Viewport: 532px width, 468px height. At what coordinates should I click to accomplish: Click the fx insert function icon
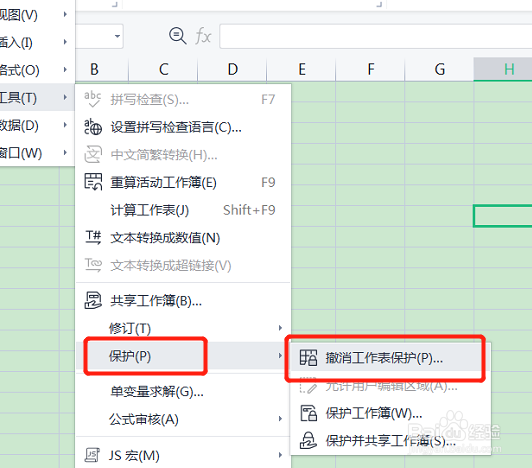point(203,36)
